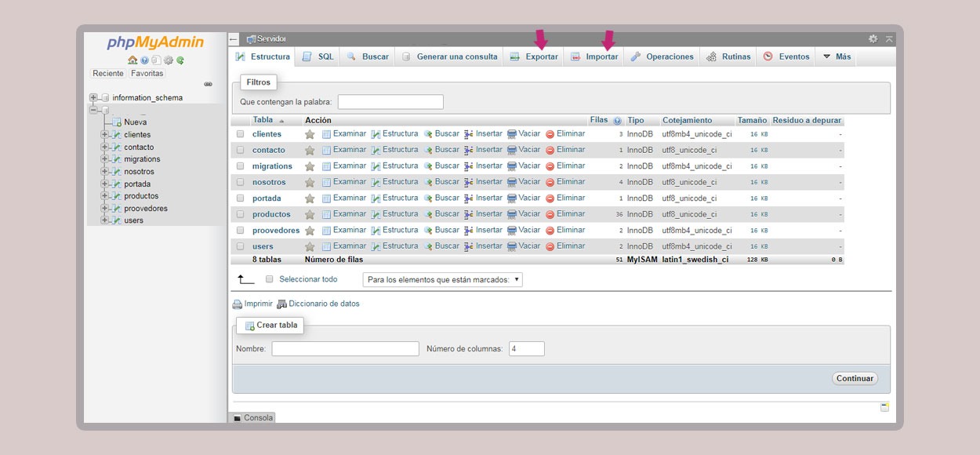Click Insertar in the nosotros row

point(483,182)
